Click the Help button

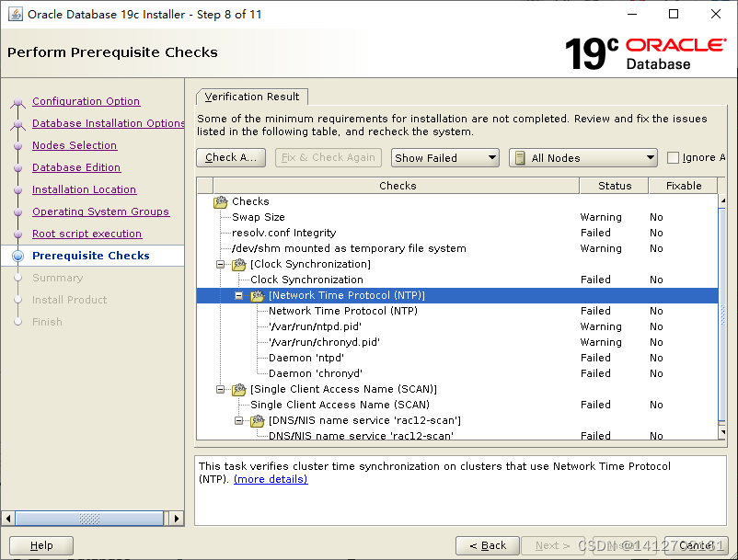tap(41, 545)
